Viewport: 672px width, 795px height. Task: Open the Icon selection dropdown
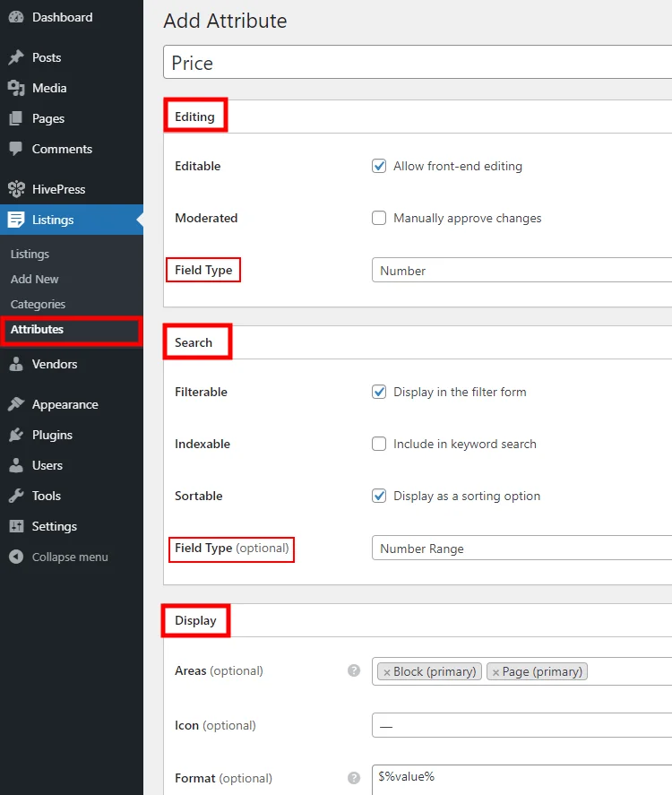tap(522, 725)
